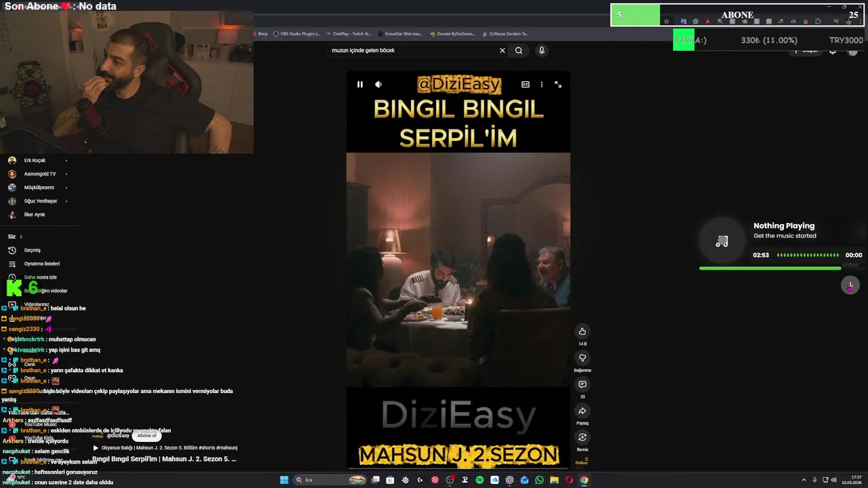Open the Shorts three-dot options menu
This screenshot has height=488, width=868.
tap(542, 85)
